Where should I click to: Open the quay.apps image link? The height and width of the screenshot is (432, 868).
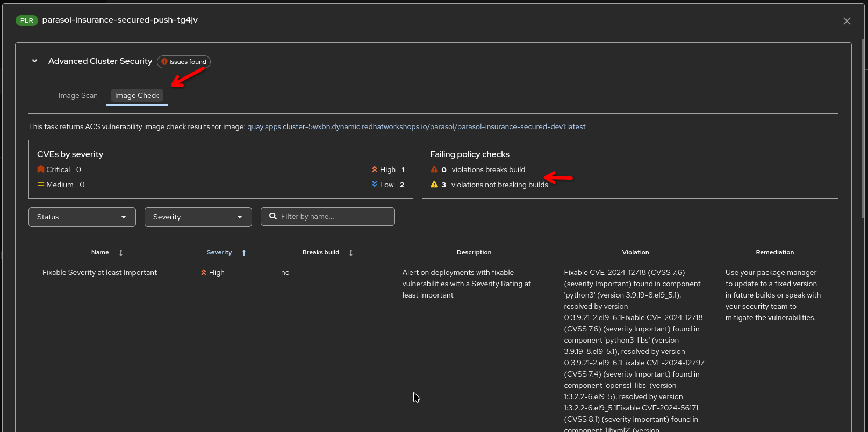click(416, 127)
